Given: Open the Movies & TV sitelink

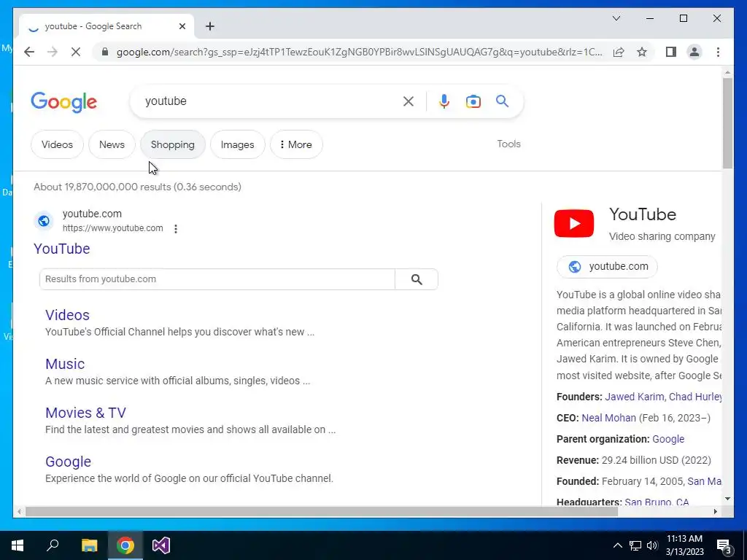Looking at the screenshot, I should pyautogui.click(x=86, y=413).
